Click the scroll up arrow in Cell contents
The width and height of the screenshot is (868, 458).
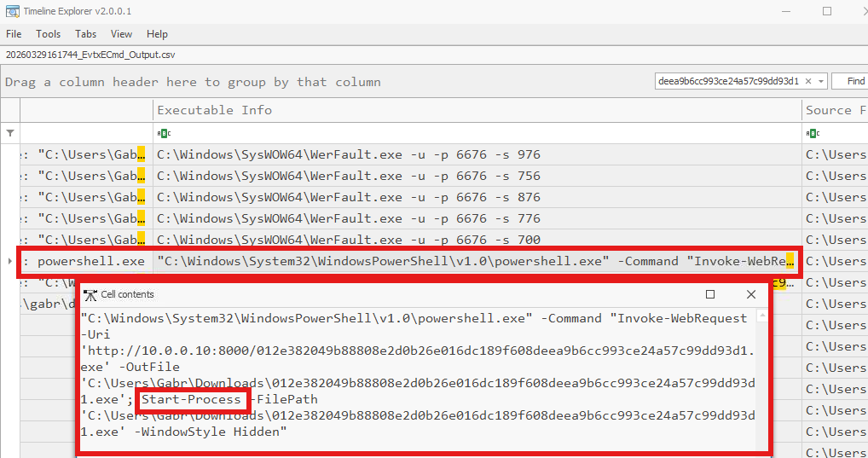point(762,316)
